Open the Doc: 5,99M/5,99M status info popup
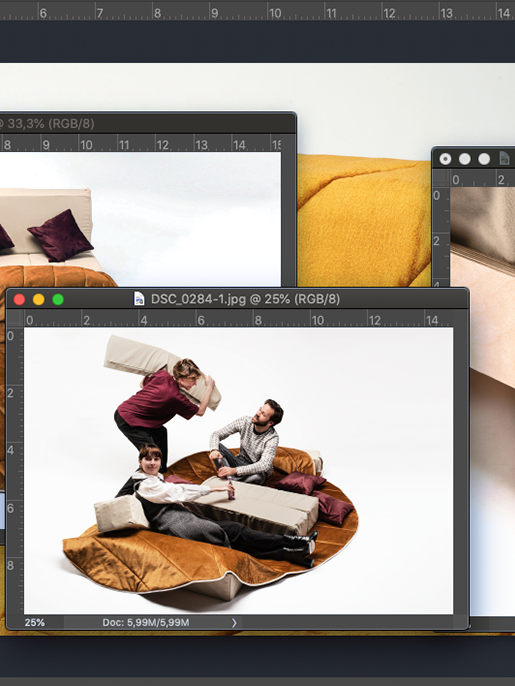Viewport: 515px width, 686px height. pos(146,623)
